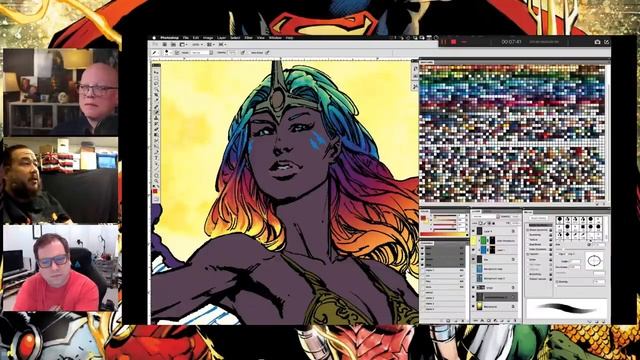Select the Rectangular Marquee tool
Image resolution: width=640 pixels, height=360 pixels.
point(156,78)
